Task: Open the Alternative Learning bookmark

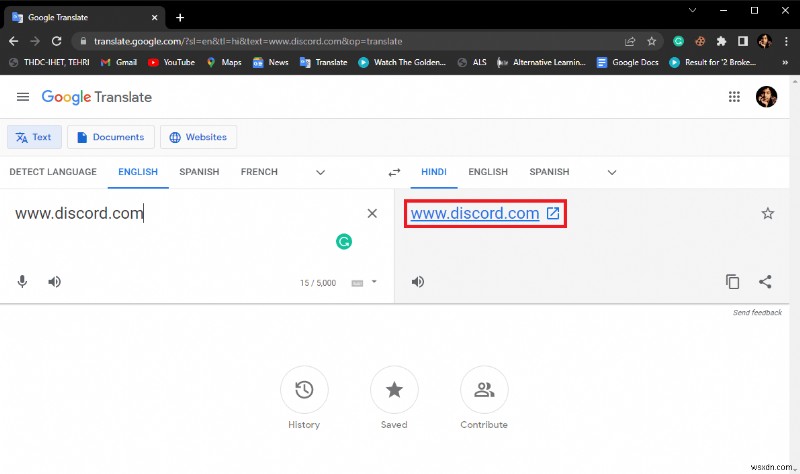Action: 541,62
